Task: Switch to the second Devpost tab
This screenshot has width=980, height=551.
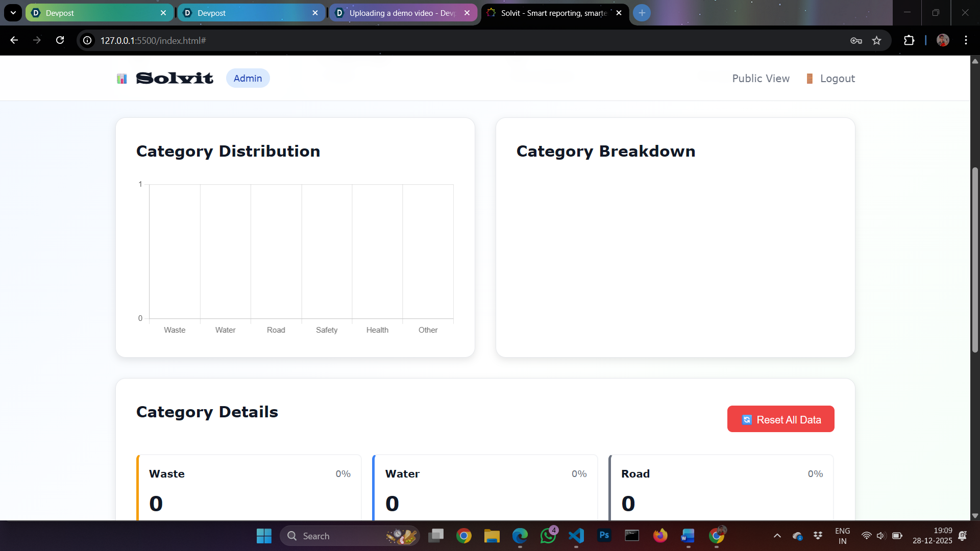Action: [x=251, y=13]
